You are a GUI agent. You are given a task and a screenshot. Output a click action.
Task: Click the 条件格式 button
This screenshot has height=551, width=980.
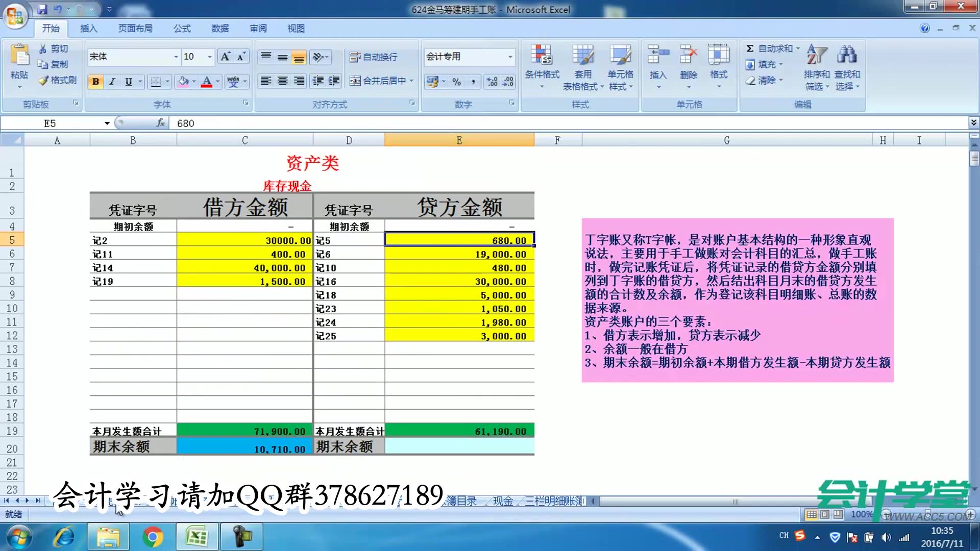click(542, 66)
